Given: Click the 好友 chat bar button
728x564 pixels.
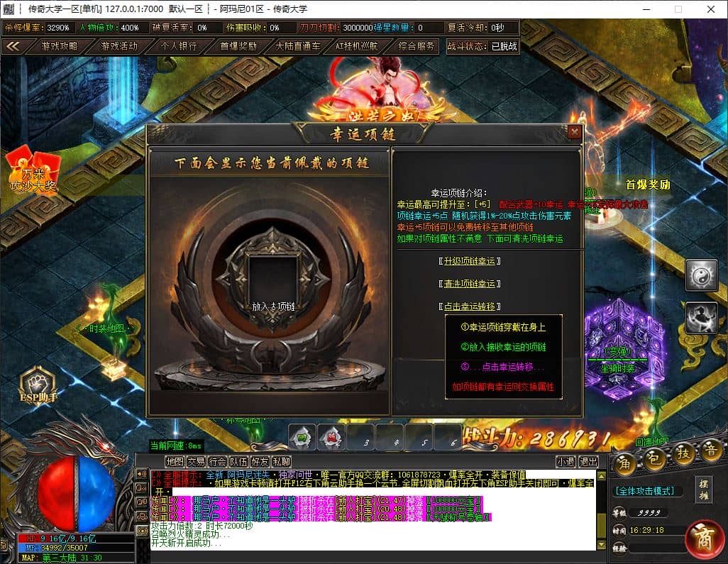Looking at the screenshot, I should pyautogui.click(x=260, y=461).
